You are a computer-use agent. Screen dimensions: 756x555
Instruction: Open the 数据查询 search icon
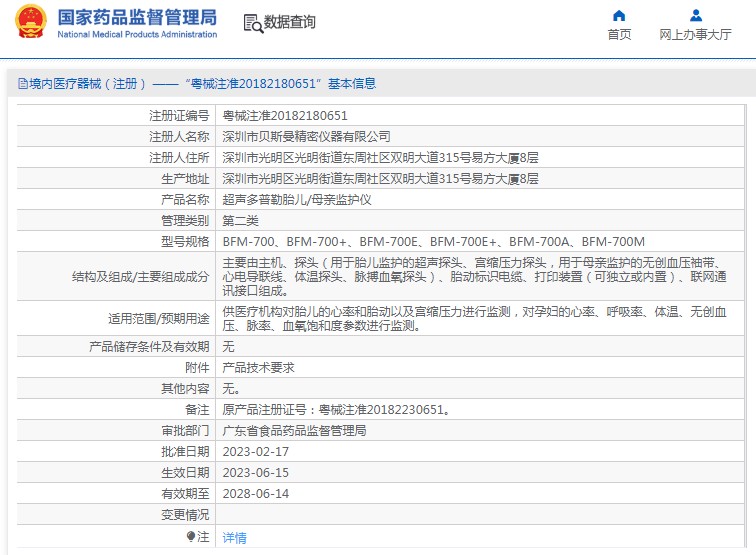pos(253,23)
